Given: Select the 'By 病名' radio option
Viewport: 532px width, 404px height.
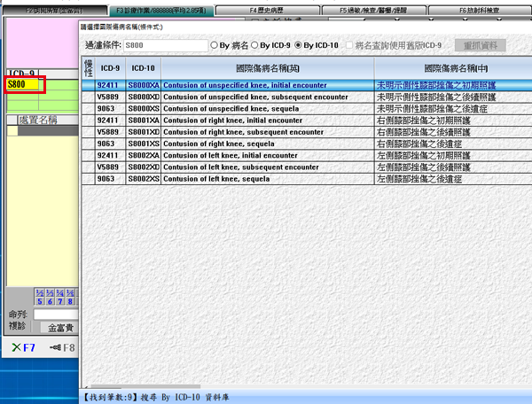Looking at the screenshot, I should click(214, 44).
